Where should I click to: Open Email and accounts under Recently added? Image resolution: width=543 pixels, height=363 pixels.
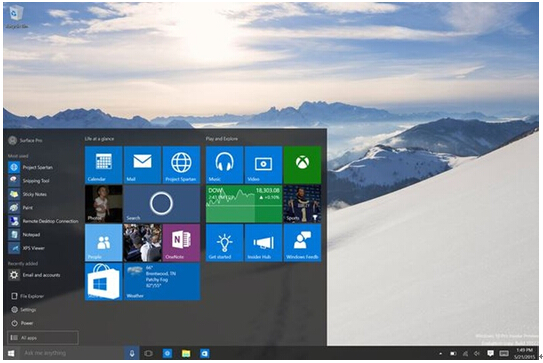pos(35,275)
